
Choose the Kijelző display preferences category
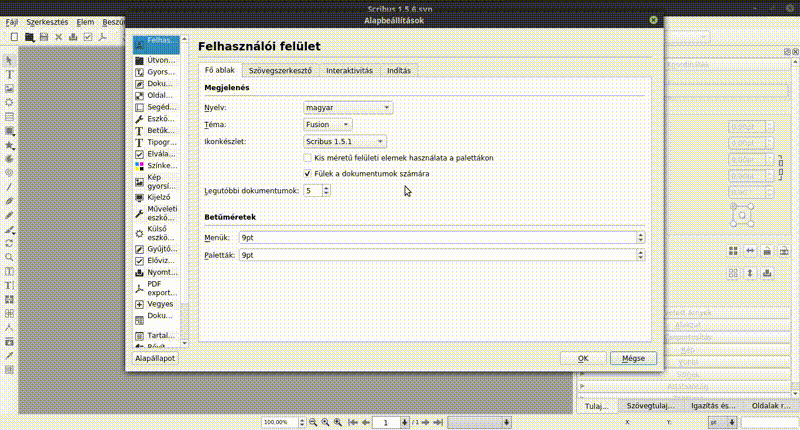point(139,197)
